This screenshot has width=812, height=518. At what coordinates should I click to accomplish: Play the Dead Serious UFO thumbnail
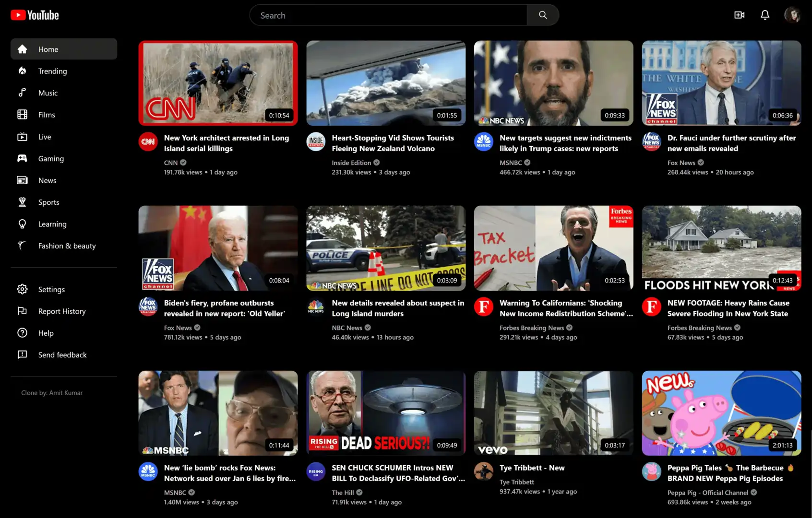tap(386, 413)
